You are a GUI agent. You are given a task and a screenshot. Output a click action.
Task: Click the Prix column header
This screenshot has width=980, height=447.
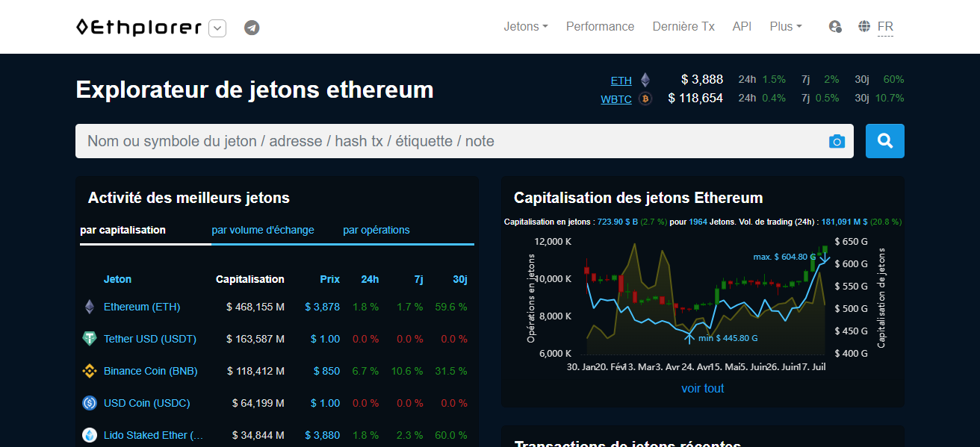[x=330, y=279]
